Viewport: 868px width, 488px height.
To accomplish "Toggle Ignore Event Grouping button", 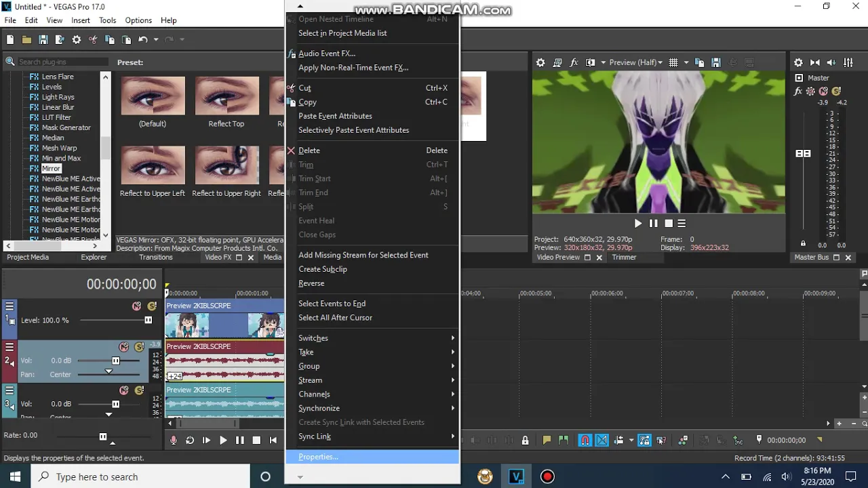I will click(661, 440).
